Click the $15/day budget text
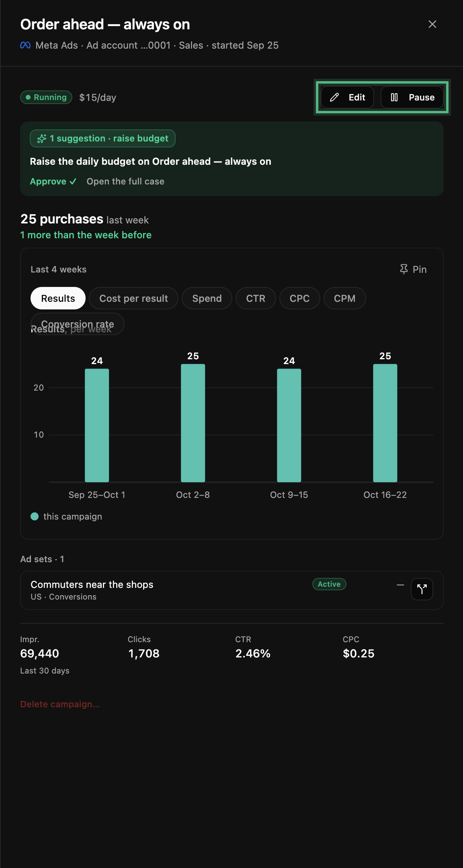 [98, 98]
